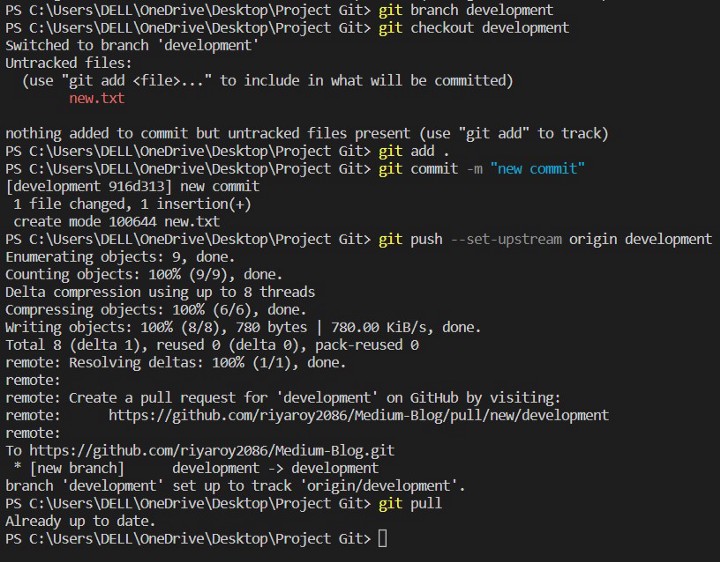Screen dimensions: 720x562
Task: Place cursor at the final empty prompt
Action: (x=382, y=539)
